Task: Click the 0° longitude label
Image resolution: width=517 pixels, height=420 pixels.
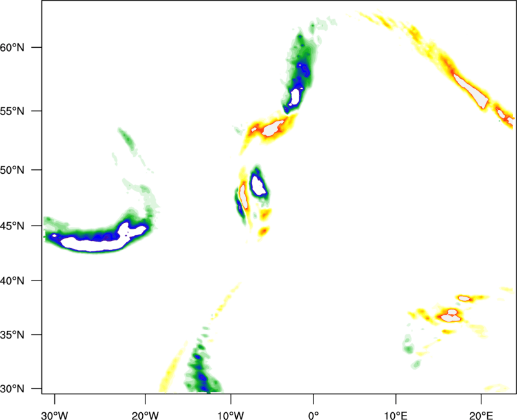Action: click(x=313, y=415)
